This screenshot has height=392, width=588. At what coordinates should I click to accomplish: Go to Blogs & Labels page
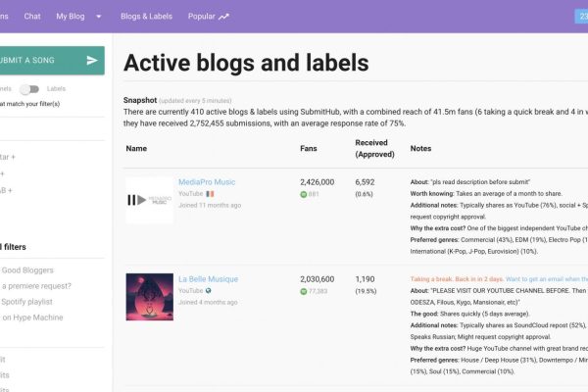[x=146, y=16]
